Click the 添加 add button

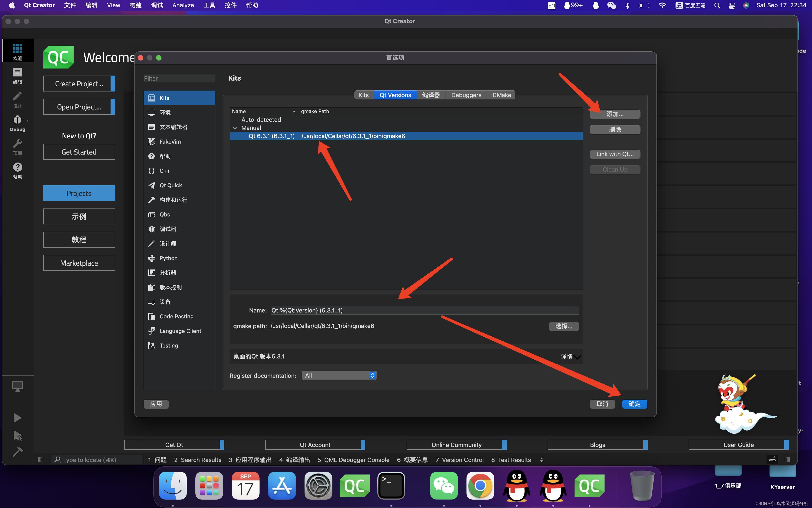pos(615,114)
